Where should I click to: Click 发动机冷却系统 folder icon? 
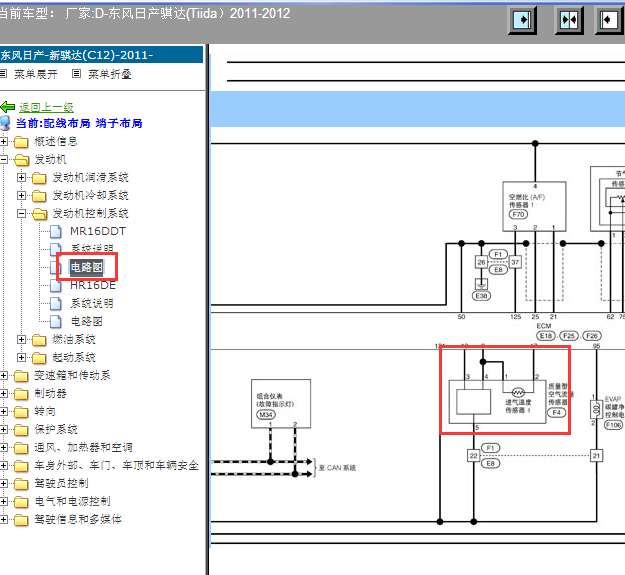tap(39, 196)
